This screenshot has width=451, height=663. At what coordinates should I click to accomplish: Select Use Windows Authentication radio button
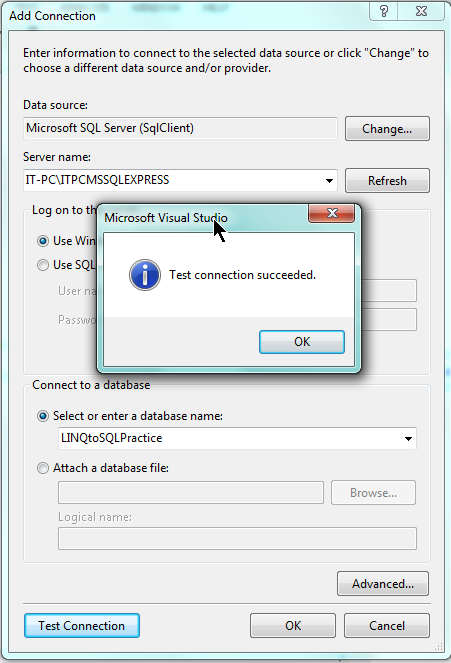click(43, 241)
